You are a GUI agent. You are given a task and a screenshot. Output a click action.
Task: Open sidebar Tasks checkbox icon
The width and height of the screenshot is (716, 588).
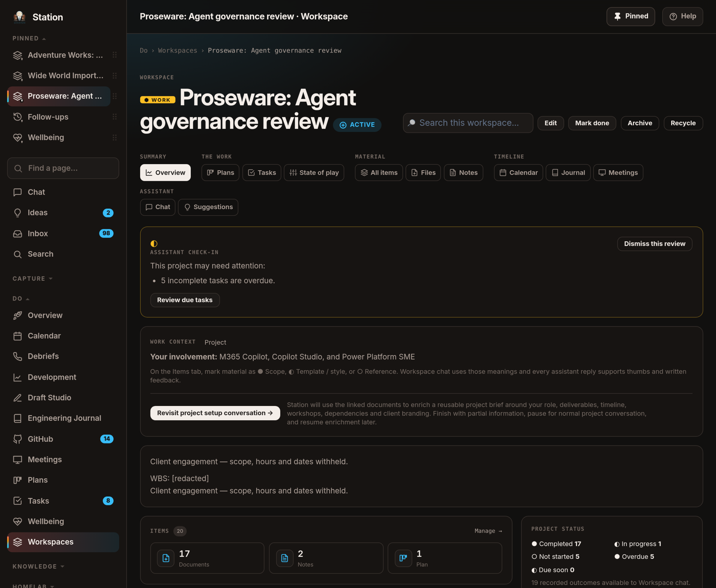(63, 500)
